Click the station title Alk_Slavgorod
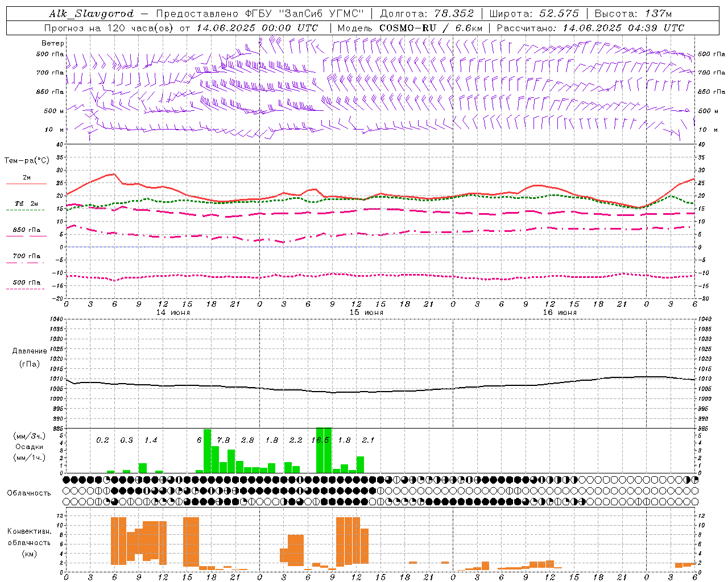728x582 pixels. coord(92,14)
